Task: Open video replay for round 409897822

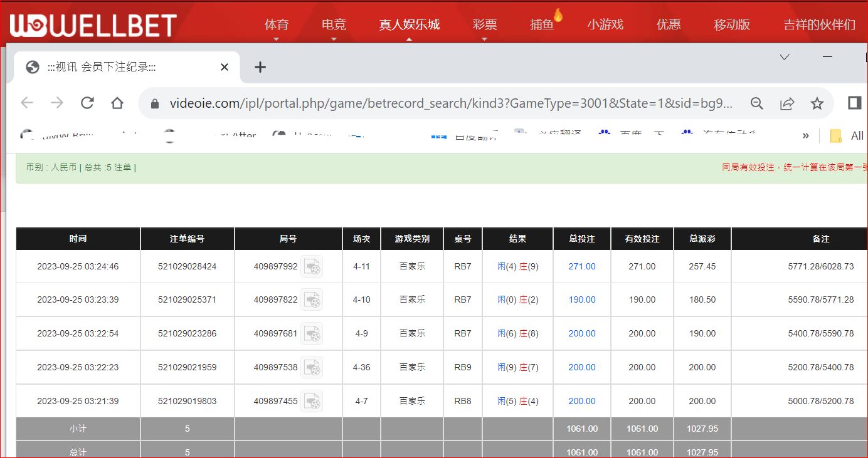Action: (x=312, y=300)
